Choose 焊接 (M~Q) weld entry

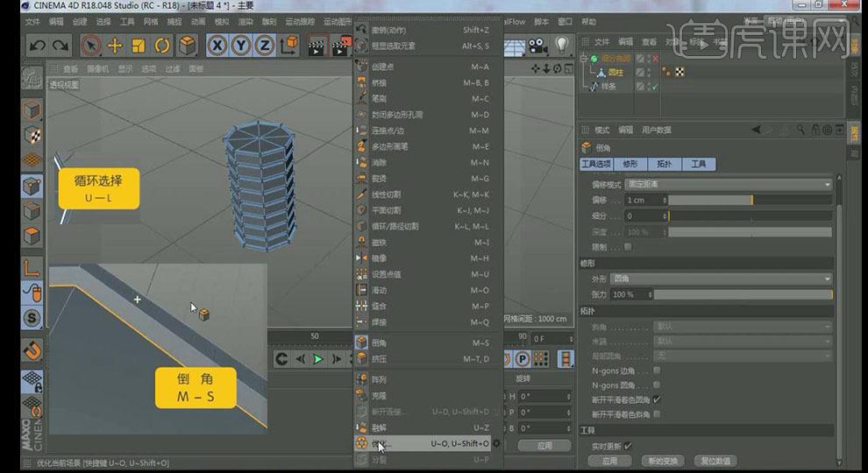coord(428,322)
